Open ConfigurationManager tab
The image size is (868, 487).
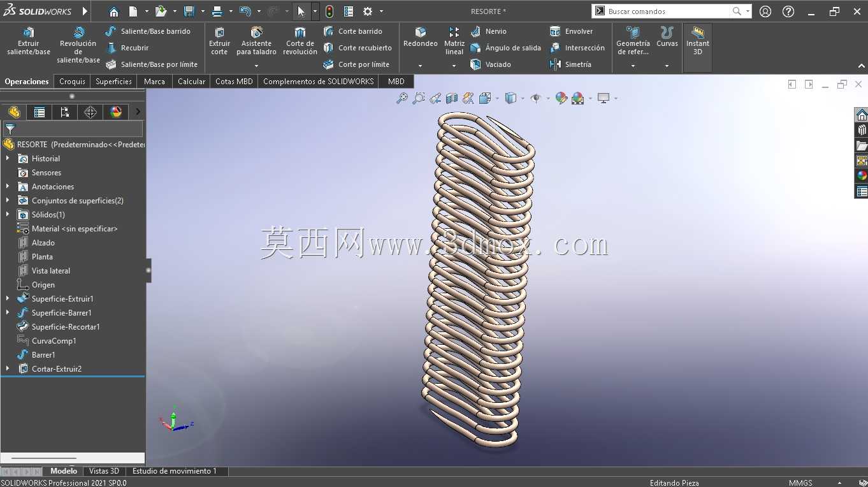[x=65, y=112]
